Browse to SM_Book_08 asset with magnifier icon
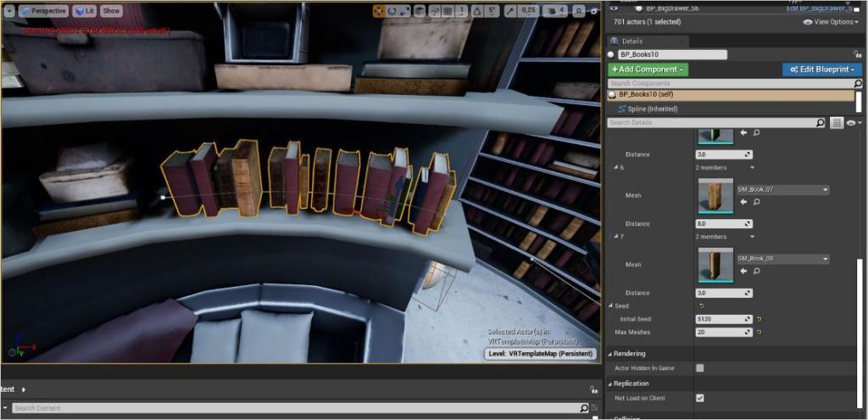This screenshot has width=868, height=420. pyautogui.click(x=755, y=271)
